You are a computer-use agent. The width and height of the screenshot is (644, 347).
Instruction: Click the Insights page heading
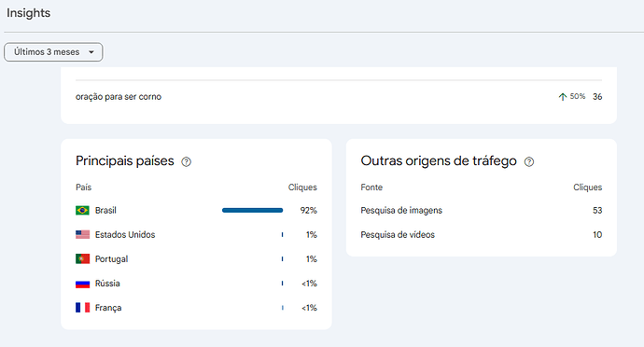pyautogui.click(x=28, y=13)
